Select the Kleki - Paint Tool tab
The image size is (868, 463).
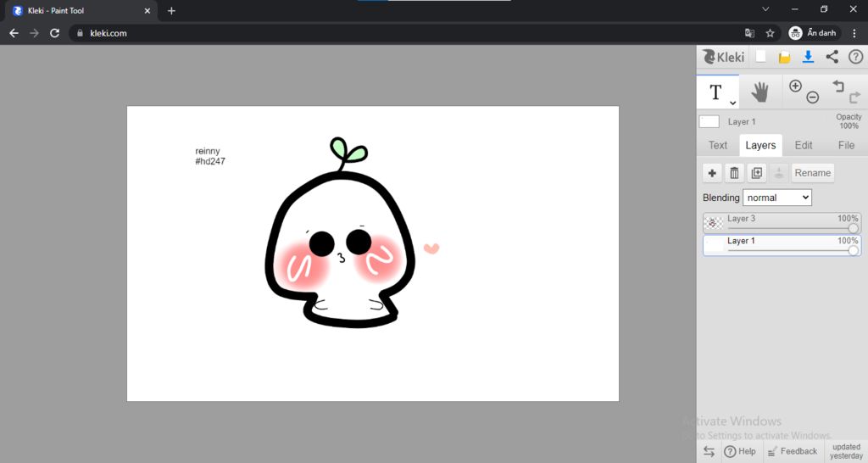pos(81,10)
